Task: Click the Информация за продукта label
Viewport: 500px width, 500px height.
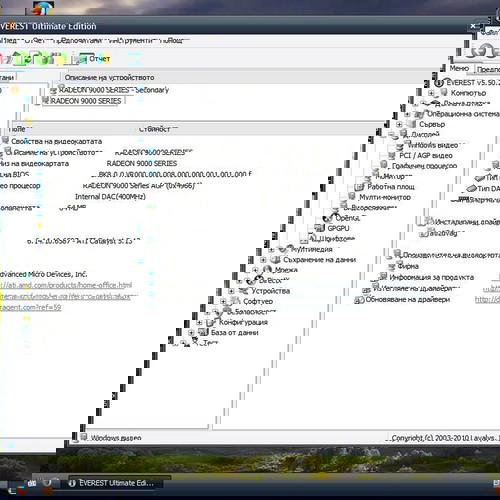Action: pos(431,277)
